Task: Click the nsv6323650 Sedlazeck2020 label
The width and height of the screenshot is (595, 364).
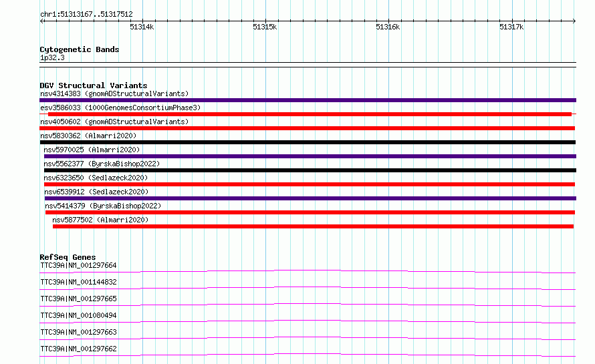Action: pyautogui.click(x=96, y=178)
